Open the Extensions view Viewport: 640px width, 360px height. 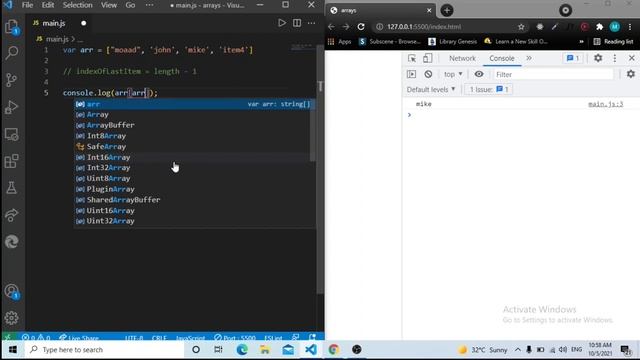coord(12,161)
